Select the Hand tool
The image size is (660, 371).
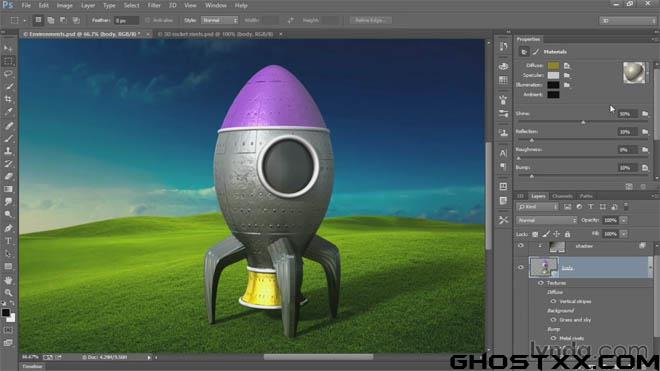point(8,280)
